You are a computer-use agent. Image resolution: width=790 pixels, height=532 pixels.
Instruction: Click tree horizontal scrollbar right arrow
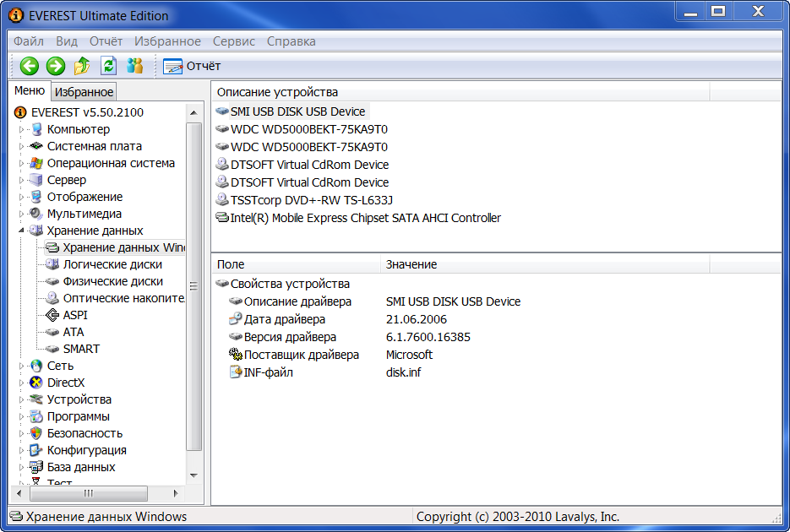176,493
